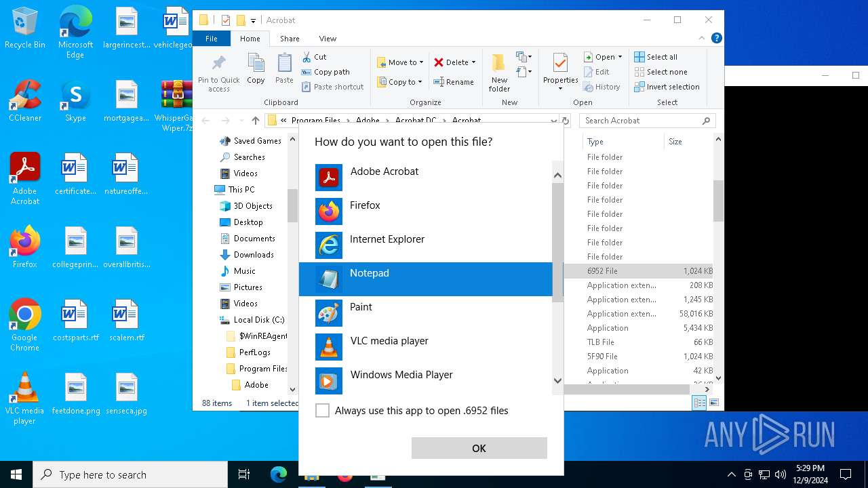Open the notification center

846,474
